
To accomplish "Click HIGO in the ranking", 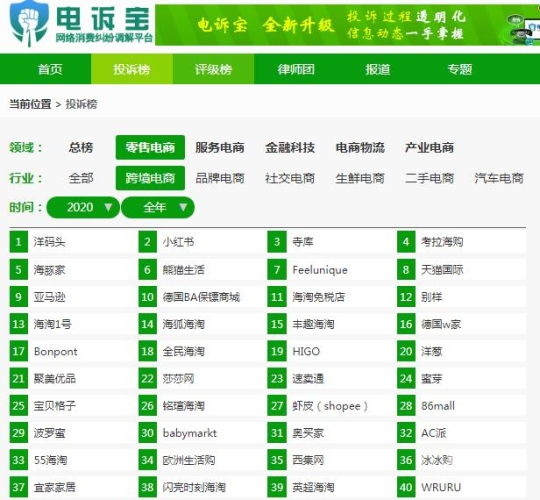I will [x=306, y=352].
